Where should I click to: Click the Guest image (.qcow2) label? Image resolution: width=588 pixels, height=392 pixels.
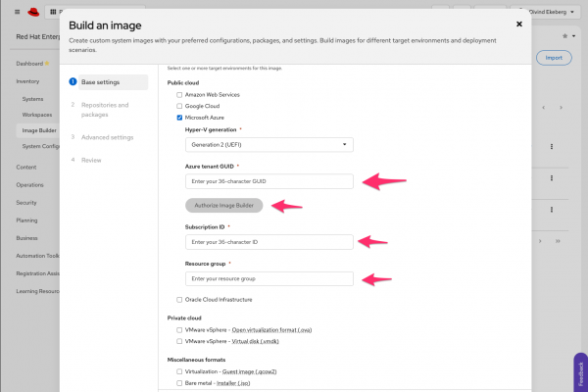[x=249, y=371]
